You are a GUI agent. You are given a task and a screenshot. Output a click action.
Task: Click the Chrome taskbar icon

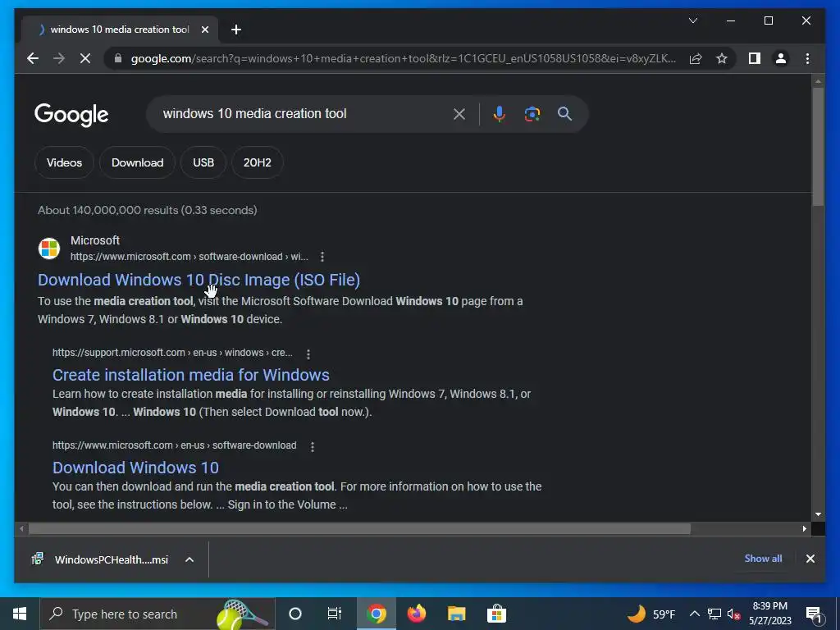click(x=376, y=614)
